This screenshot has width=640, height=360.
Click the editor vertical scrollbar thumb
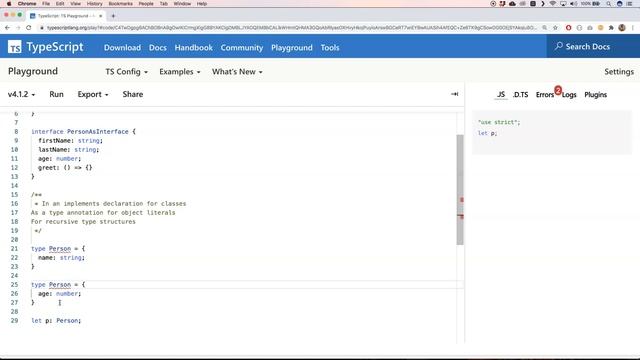[460, 190]
